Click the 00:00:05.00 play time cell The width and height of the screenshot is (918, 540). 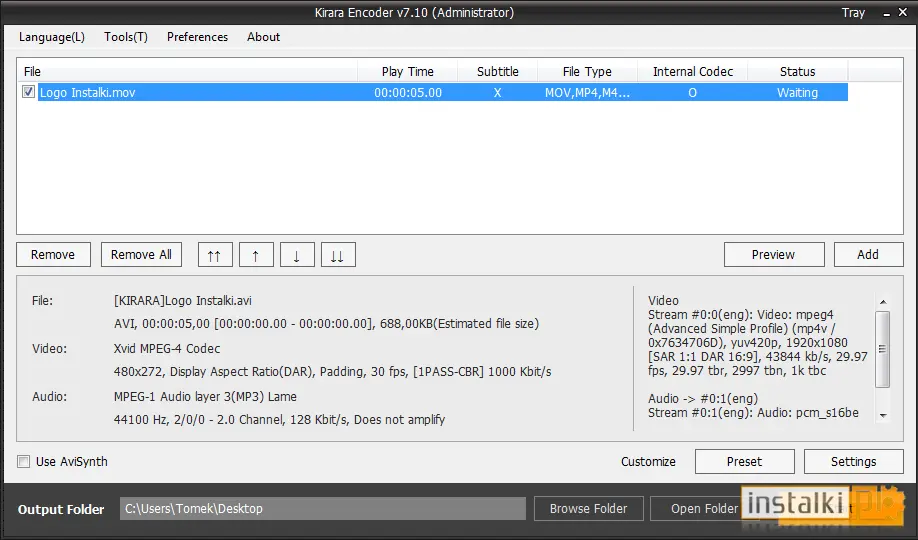(x=408, y=93)
